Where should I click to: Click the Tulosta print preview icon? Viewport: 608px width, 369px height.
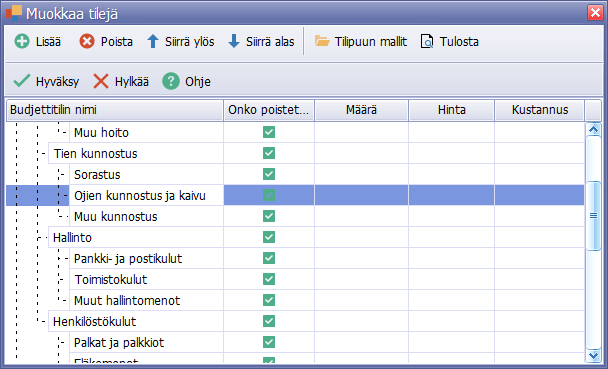pyautogui.click(x=427, y=41)
